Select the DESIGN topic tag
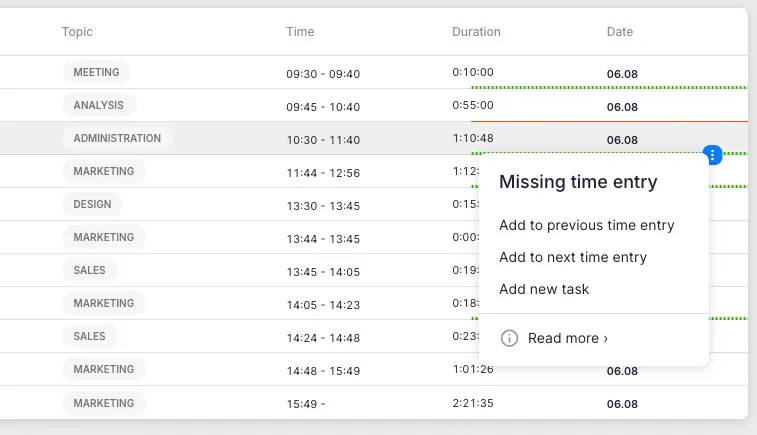 point(92,204)
